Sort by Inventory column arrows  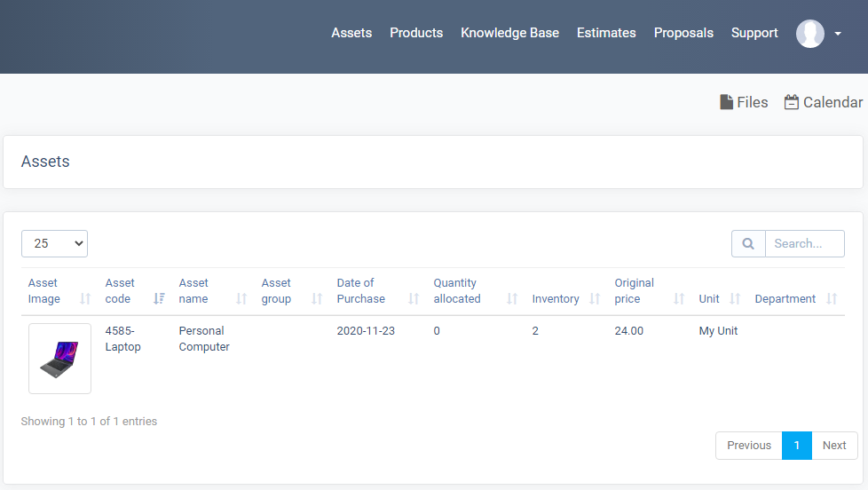[x=595, y=299]
